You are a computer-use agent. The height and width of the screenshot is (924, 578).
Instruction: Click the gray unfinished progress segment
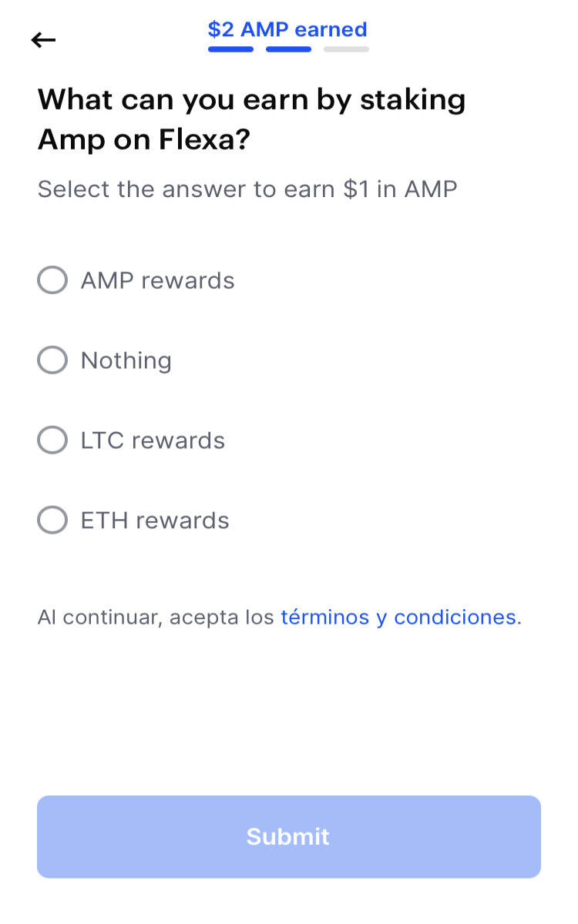click(x=346, y=49)
